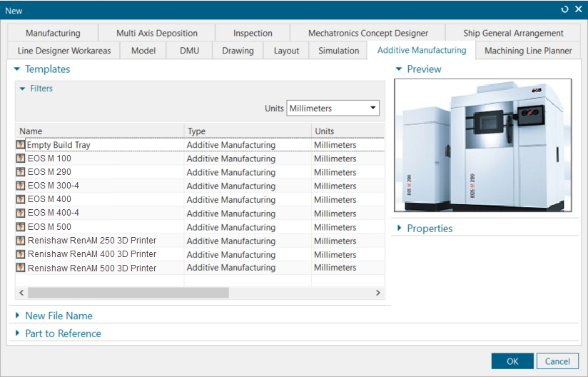Click the EOS M 400-4 template icon
588x377 pixels.
[x=21, y=213]
